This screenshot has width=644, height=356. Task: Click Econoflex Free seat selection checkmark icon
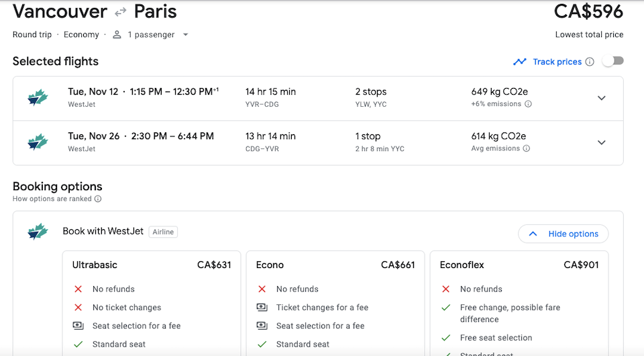point(445,338)
